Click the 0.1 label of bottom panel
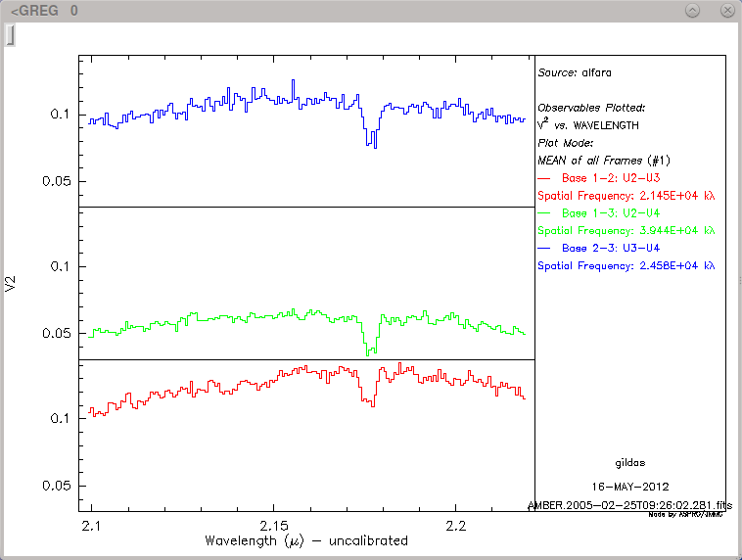 [60, 418]
